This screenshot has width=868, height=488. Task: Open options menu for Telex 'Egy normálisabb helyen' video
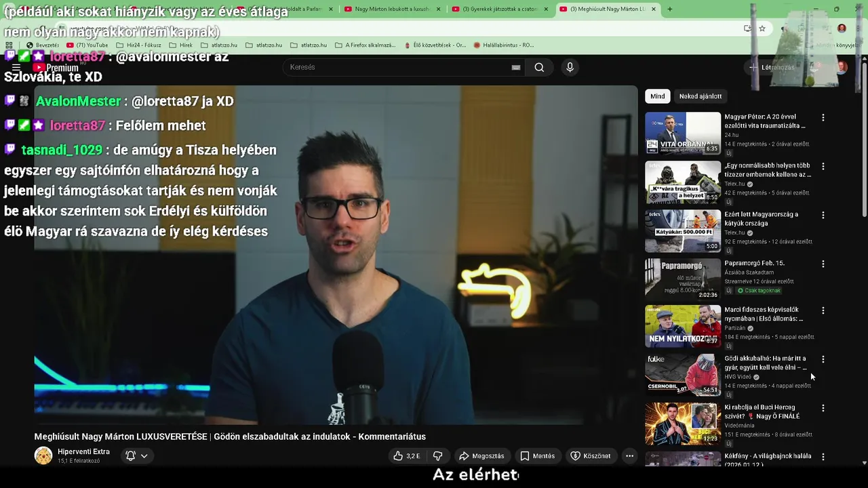[x=823, y=167]
